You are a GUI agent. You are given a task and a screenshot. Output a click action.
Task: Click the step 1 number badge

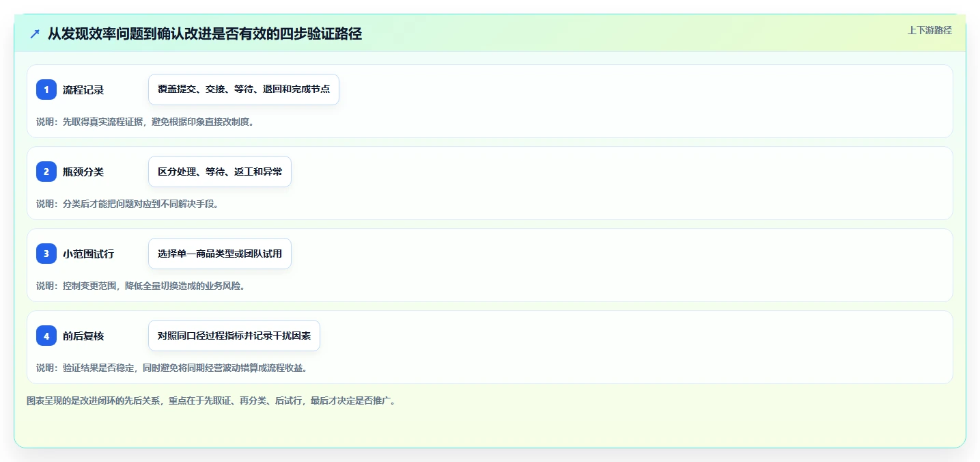46,90
